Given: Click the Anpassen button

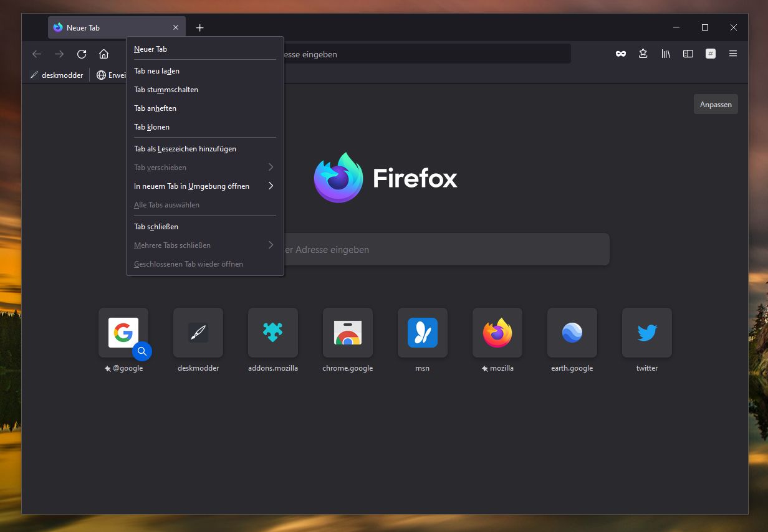Looking at the screenshot, I should tap(716, 104).
